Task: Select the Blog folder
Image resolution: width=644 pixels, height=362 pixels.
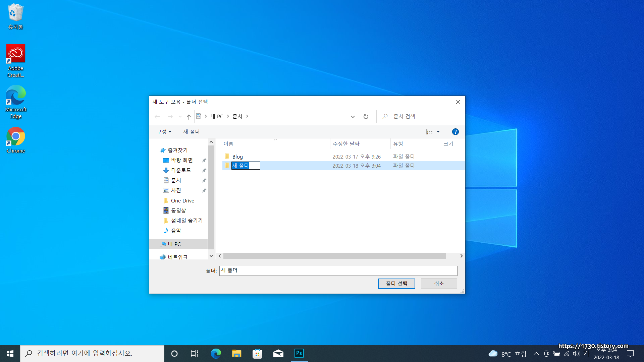Action: point(237,157)
